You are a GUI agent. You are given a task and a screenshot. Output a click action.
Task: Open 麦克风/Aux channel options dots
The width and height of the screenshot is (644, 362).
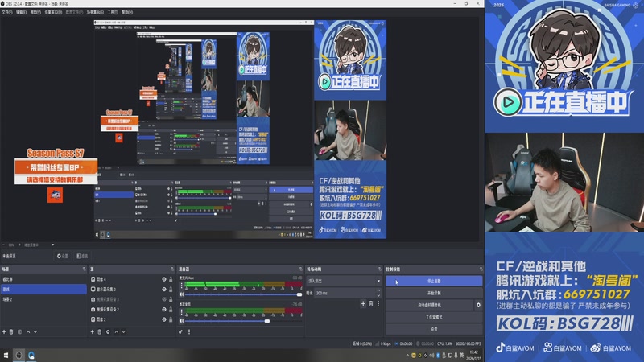coord(182,286)
